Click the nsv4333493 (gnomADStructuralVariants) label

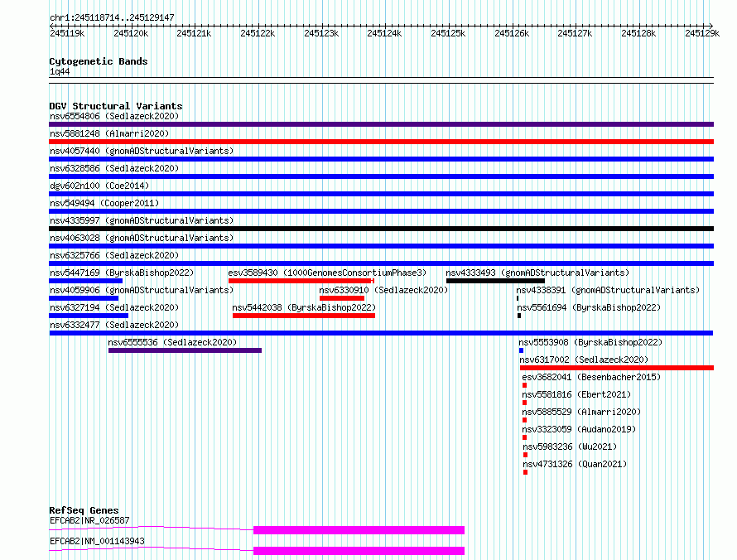[x=537, y=273]
